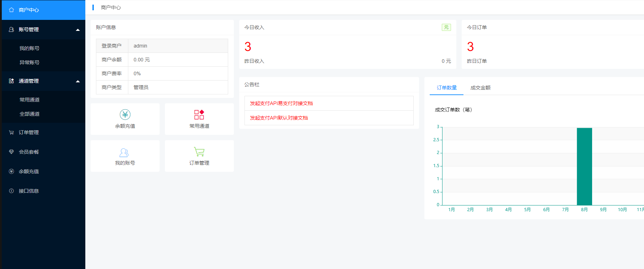This screenshot has width=644, height=269.
Task: Click the 元 badge in 今日收入 card
Action: (446, 27)
